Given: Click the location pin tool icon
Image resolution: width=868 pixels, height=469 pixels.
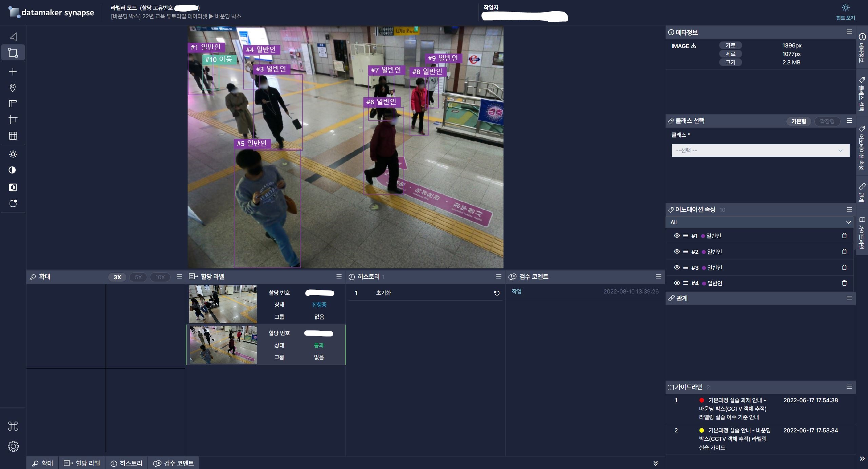Looking at the screenshot, I should pyautogui.click(x=13, y=88).
